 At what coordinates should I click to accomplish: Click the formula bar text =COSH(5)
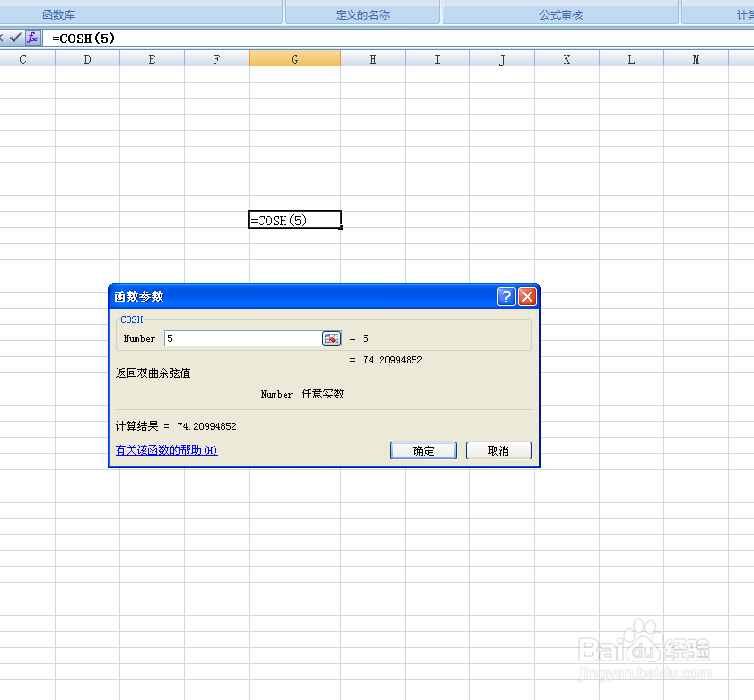[x=83, y=38]
